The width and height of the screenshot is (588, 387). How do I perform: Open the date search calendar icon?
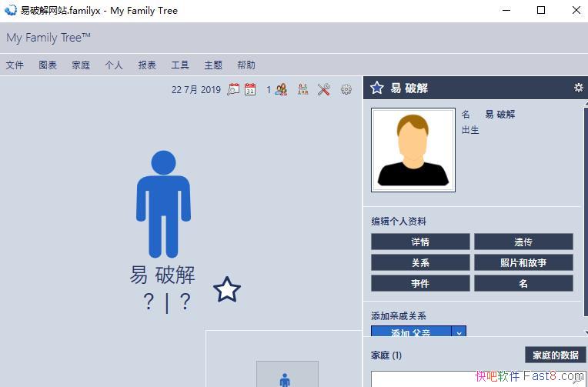tap(233, 89)
